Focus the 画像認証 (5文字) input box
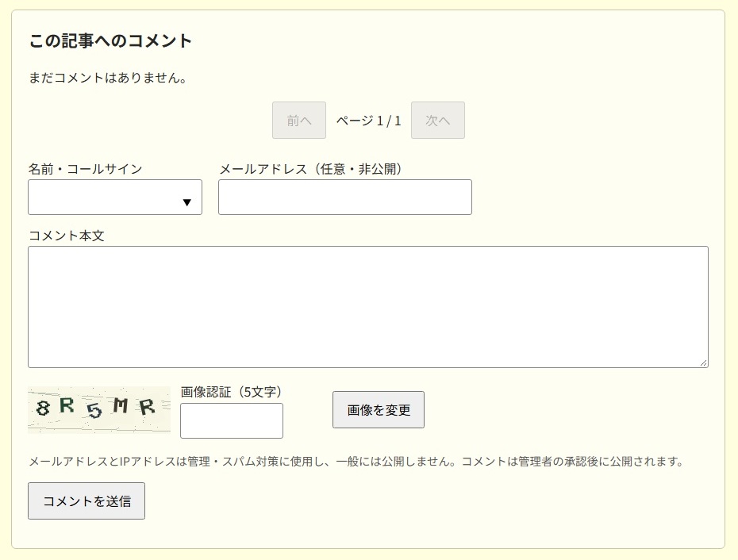Image resolution: width=738 pixels, height=560 pixels. 232,420
